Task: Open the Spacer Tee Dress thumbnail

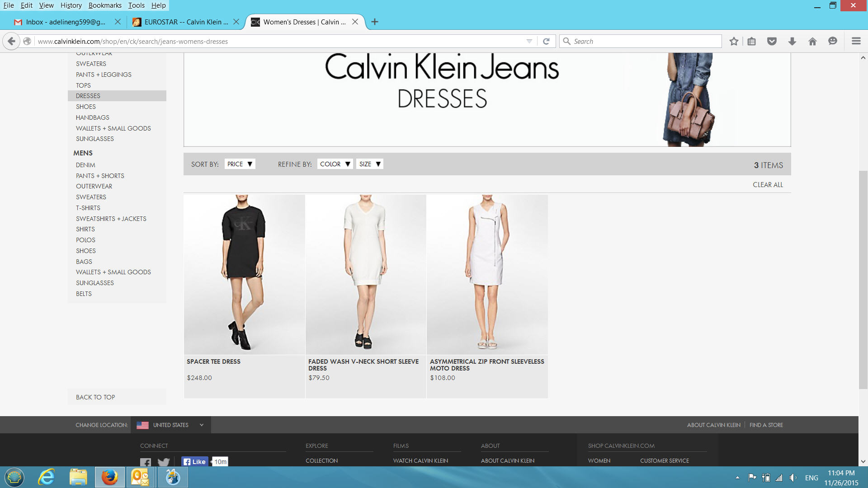Action: coord(244,275)
